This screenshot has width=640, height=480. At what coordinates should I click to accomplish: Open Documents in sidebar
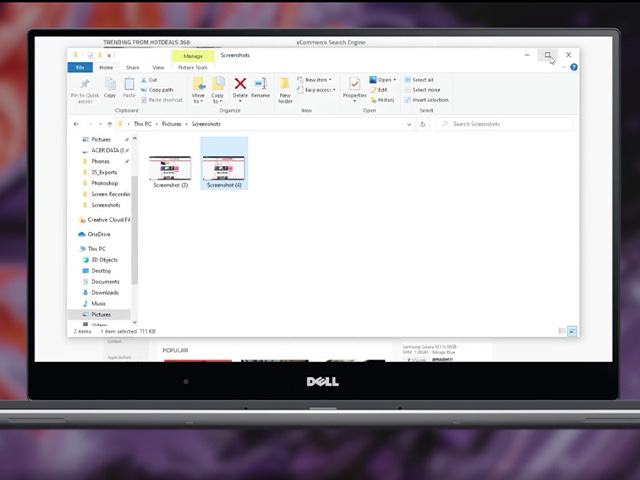105,282
